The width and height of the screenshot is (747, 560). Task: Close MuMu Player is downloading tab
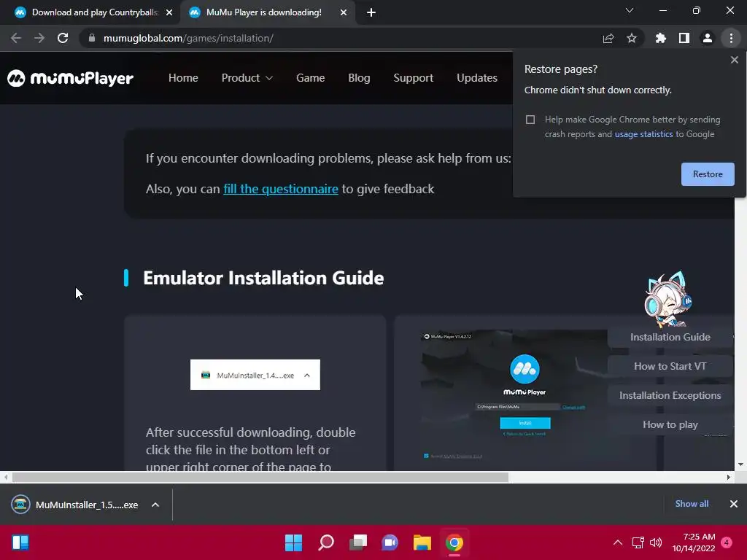tap(344, 12)
